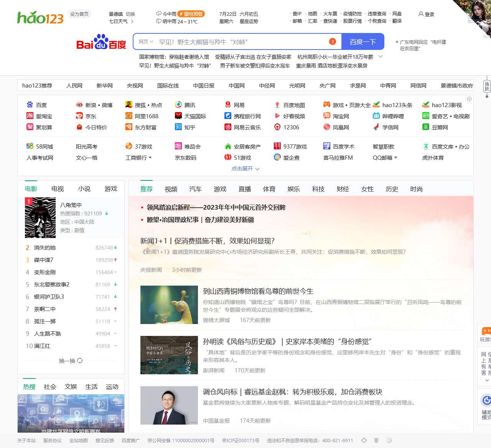Expand the seven-day weather arrow
This screenshot has height=448, width=491.
point(132,21)
